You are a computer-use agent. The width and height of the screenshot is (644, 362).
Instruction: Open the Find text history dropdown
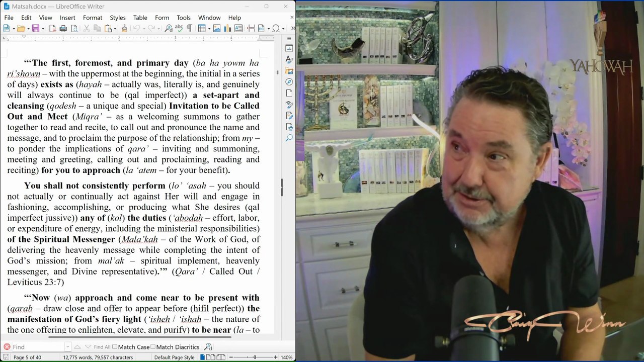tap(67, 347)
